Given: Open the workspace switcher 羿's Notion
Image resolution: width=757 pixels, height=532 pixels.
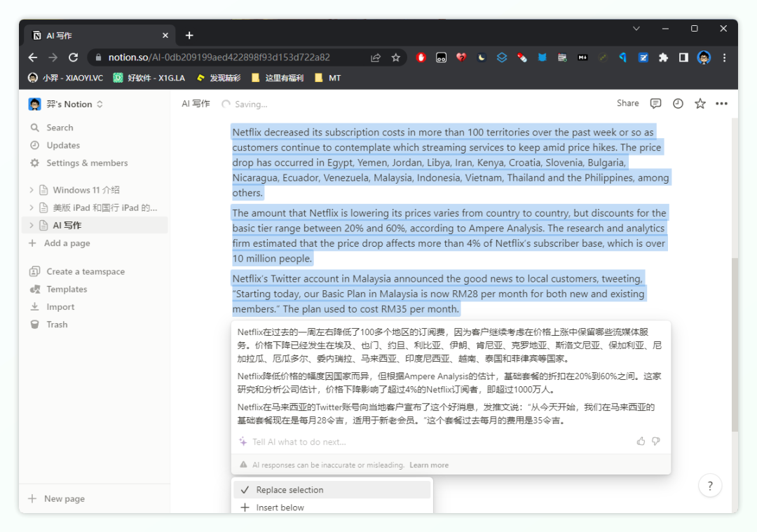Looking at the screenshot, I should point(66,104).
